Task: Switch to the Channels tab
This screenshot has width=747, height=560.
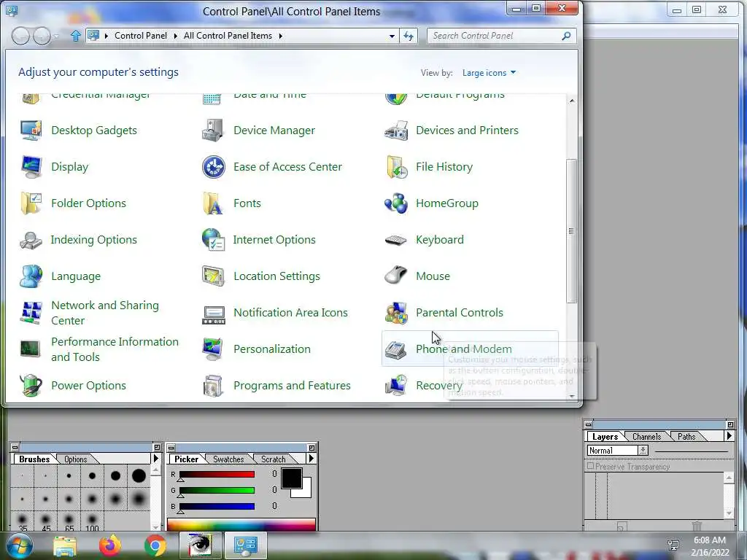Action: point(646,436)
